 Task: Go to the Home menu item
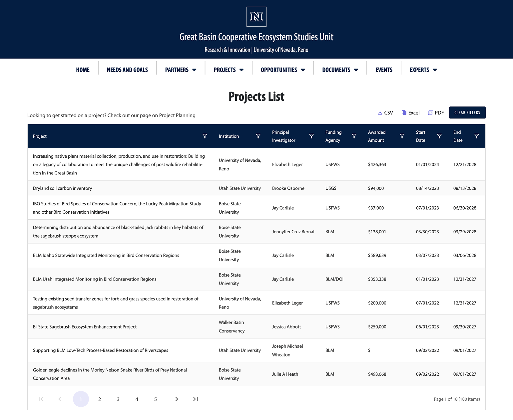[x=83, y=70]
